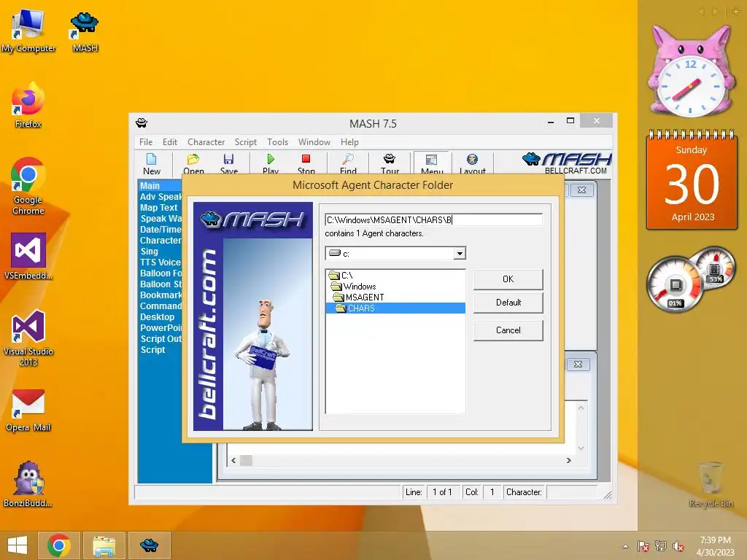The width and height of the screenshot is (747, 560).
Task: Click the MASH title bar app icon
Action: [142, 122]
